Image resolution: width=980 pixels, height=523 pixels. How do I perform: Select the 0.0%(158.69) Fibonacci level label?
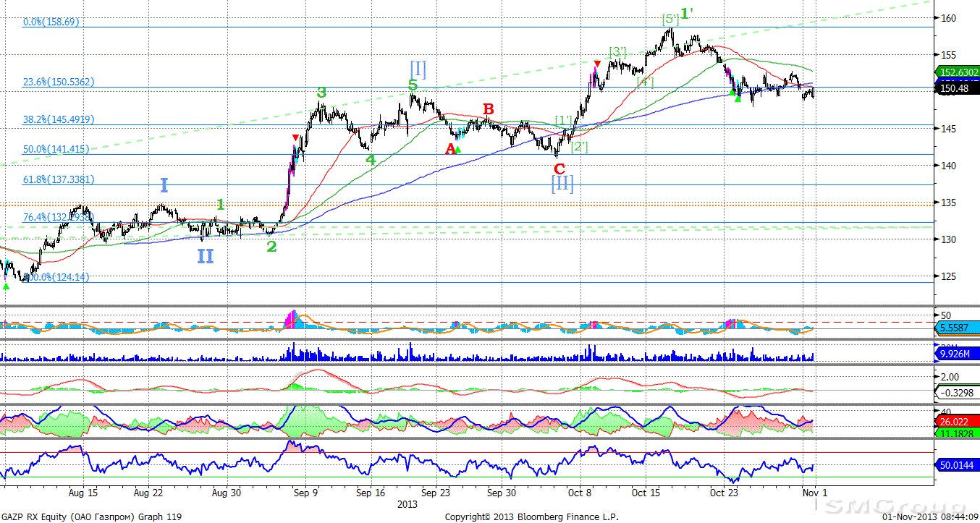coord(51,22)
